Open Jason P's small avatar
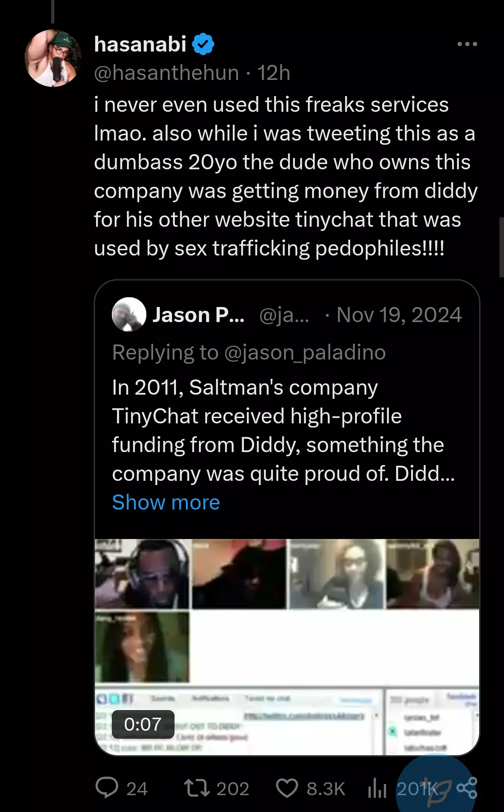 (x=129, y=314)
